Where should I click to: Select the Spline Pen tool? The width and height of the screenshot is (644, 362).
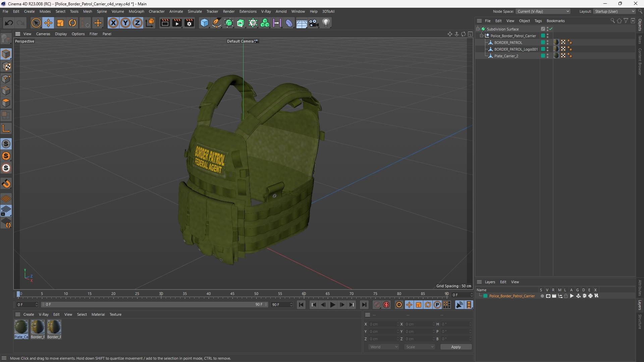(x=217, y=23)
